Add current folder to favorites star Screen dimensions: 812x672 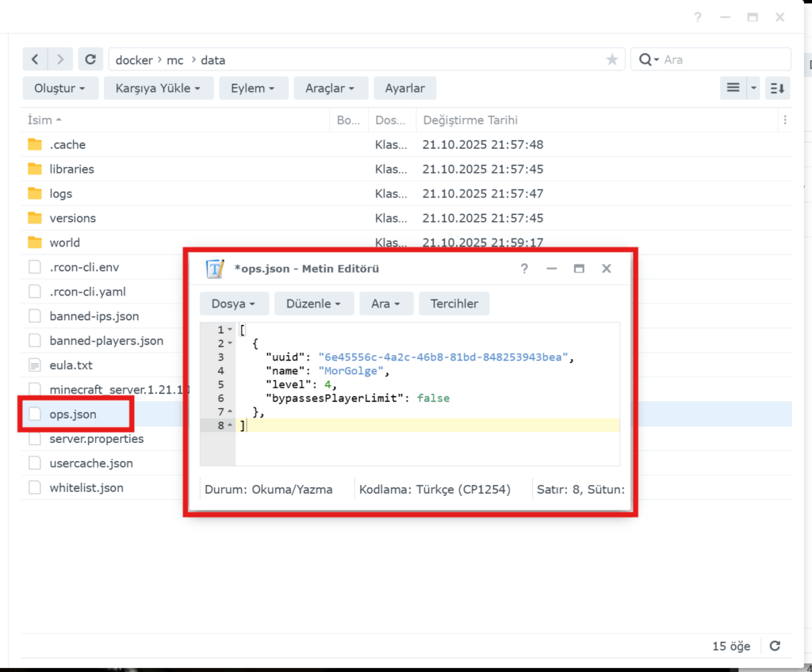coord(611,59)
